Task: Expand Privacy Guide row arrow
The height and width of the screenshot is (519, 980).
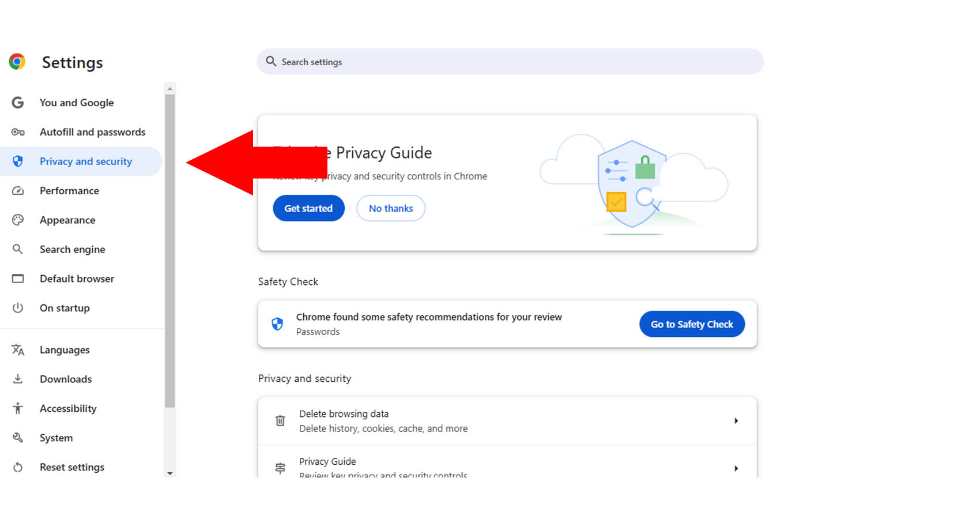Action: 736,468
